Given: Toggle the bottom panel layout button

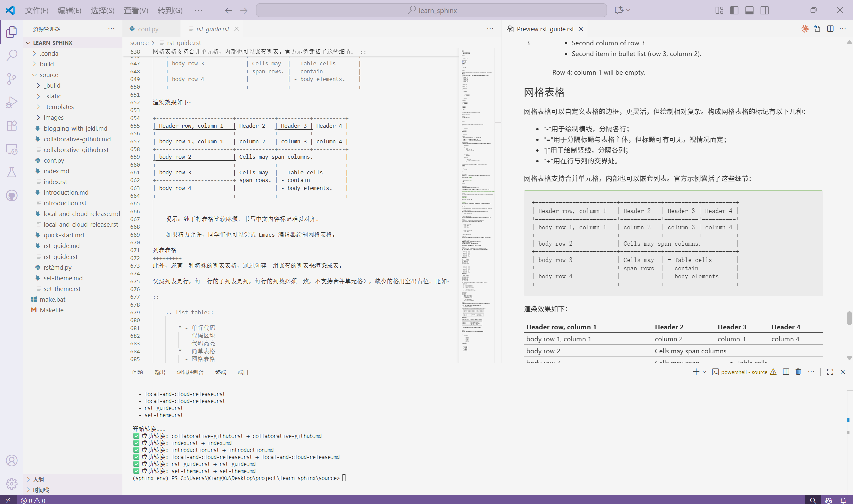Looking at the screenshot, I should [749, 10].
